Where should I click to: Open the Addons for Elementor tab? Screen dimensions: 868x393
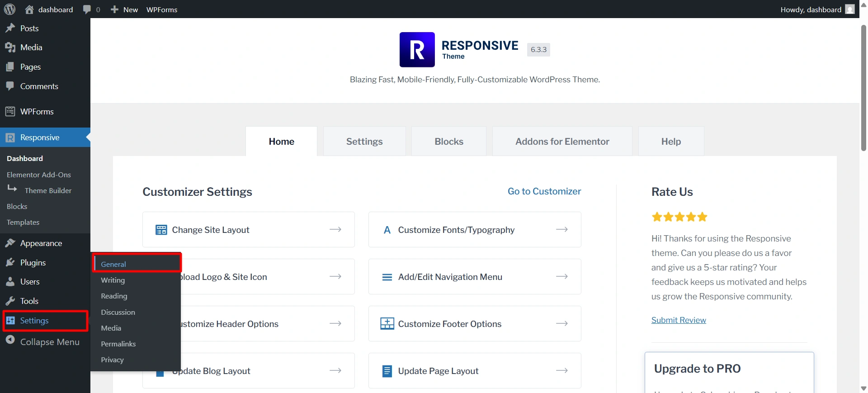[562, 142]
